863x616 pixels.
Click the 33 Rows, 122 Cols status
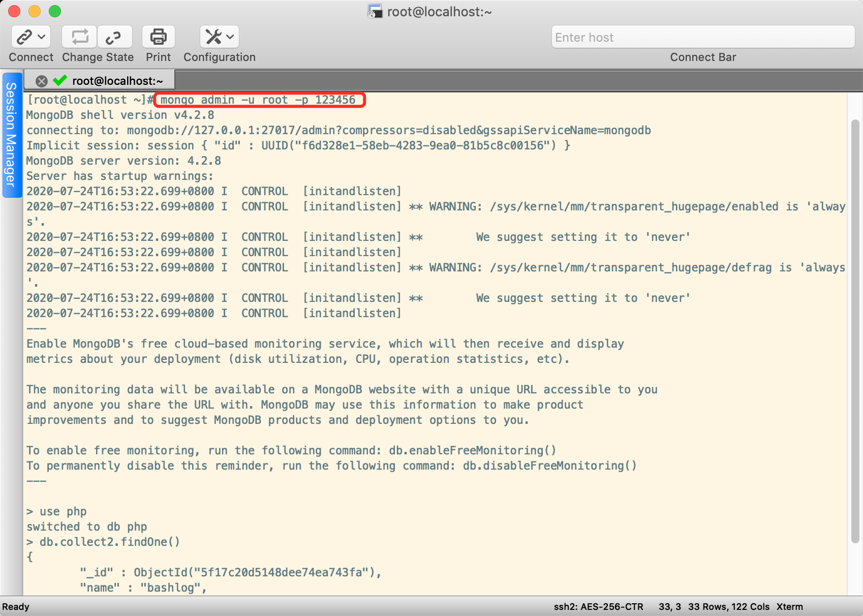[728, 607]
